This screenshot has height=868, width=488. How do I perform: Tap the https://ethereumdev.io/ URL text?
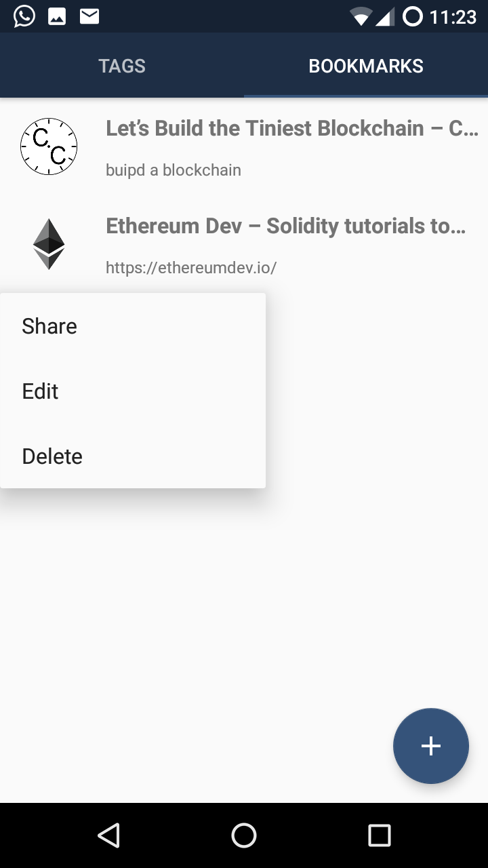click(x=191, y=267)
